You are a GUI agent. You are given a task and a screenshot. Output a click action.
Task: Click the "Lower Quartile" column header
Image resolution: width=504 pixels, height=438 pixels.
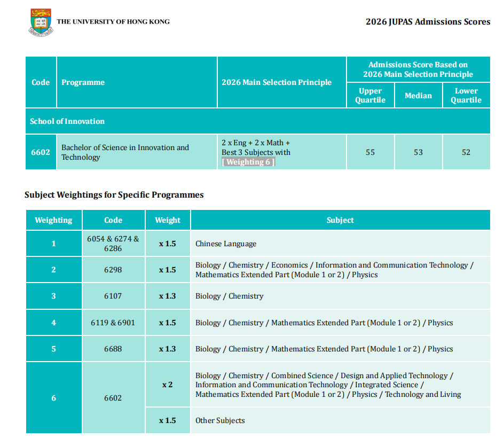click(x=466, y=95)
